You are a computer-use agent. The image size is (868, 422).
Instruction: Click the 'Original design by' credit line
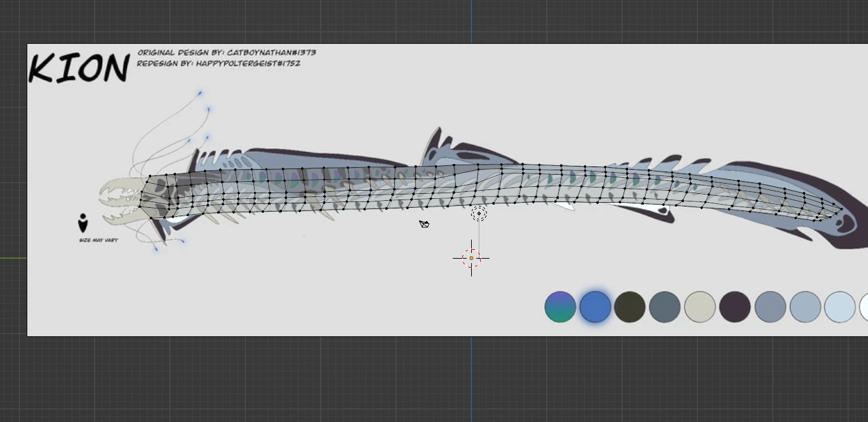click(227, 53)
